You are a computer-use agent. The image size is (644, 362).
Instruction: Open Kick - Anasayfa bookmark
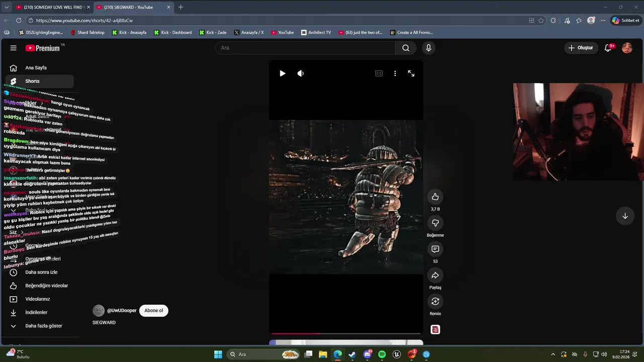tap(129, 33)
